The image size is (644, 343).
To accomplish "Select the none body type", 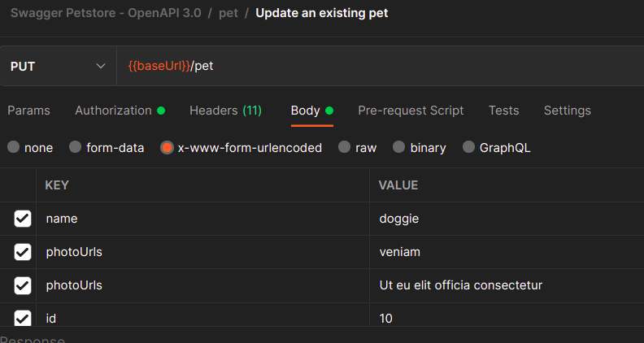I will [x=14, y=148].
